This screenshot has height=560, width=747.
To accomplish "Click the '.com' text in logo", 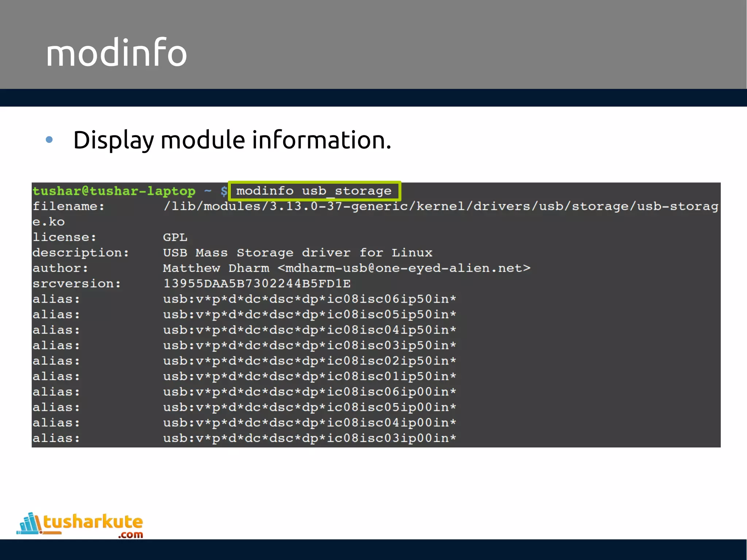I will coord(131,535).
